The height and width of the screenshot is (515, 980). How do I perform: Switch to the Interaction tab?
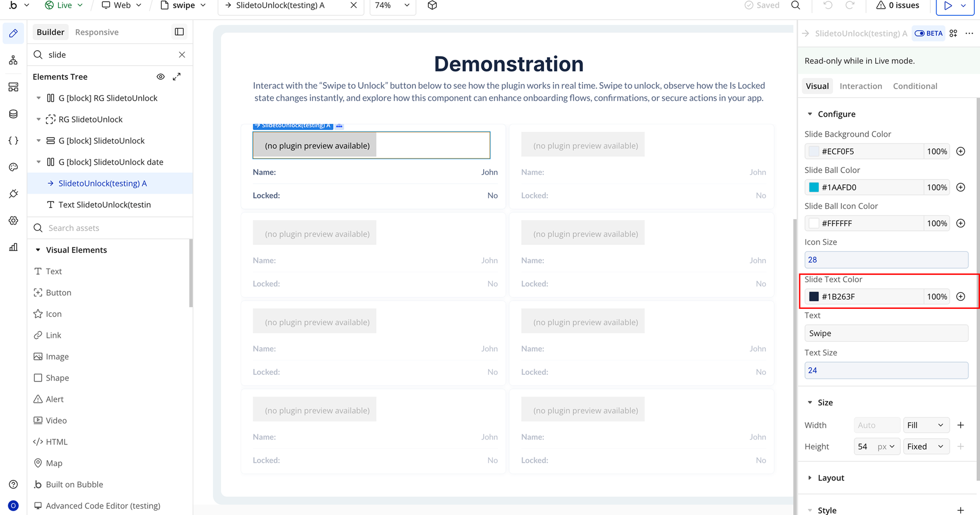pyautogui.click(x=860, y=86)
